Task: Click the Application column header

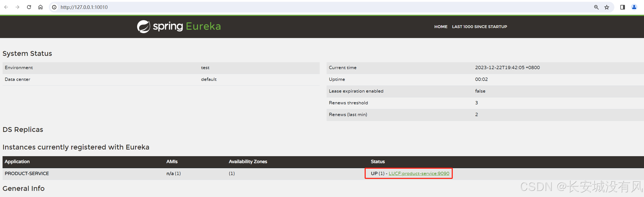Action: click(17, 162)
